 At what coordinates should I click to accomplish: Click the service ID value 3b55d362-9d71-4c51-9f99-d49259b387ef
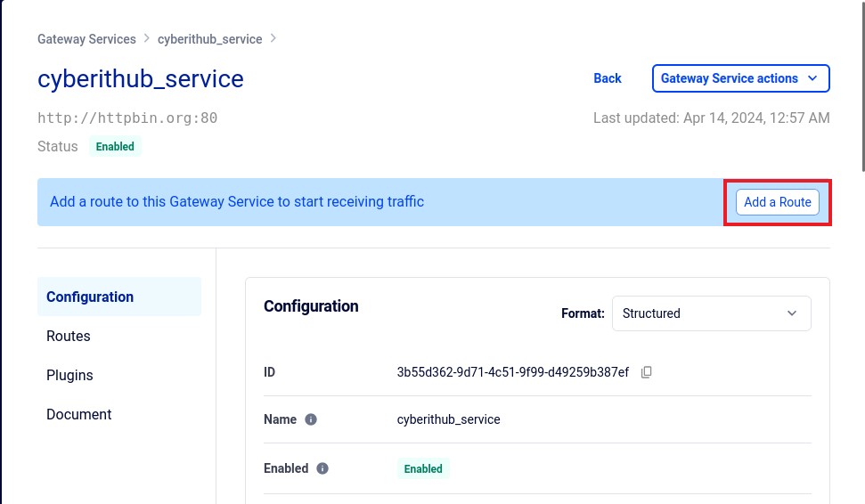(513, 372)
